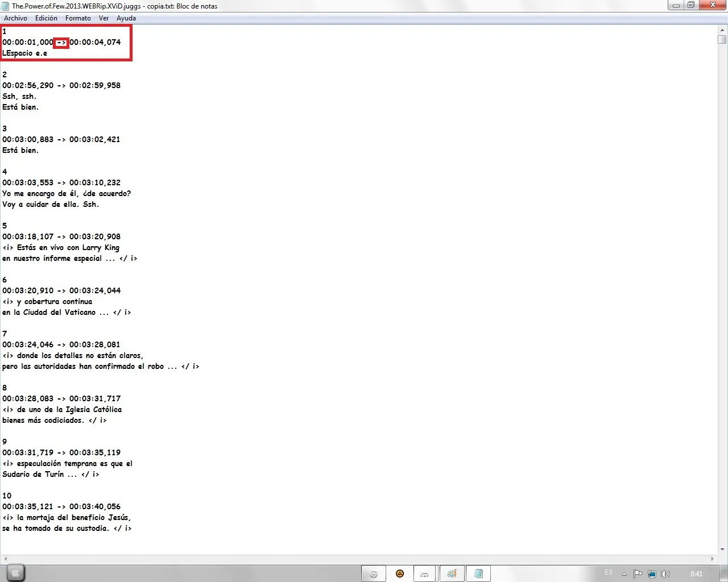Place cursor in 'Ssh, ssh.' line
Image resolution: width=728 pixels, height=582 pixels.
(x=19, y=97)
